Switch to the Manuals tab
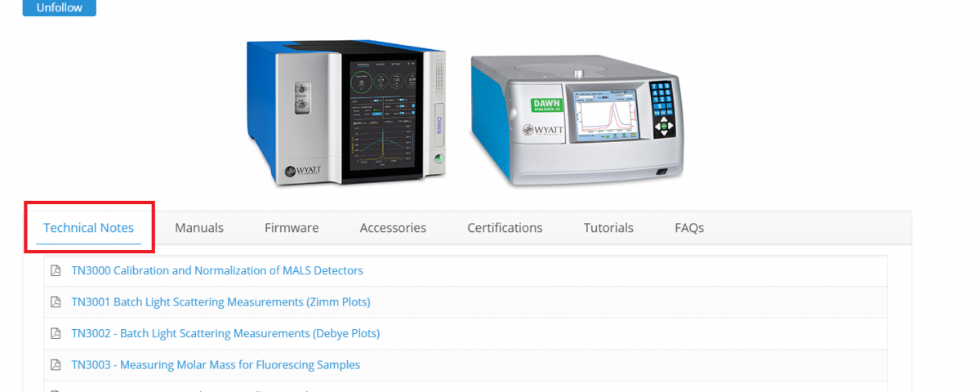This screenshot has width=980, height=392. (x=198, y=228)
